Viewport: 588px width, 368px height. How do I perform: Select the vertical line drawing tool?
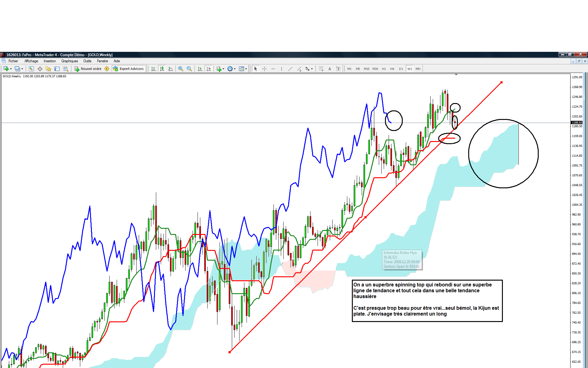coord(281,69)
